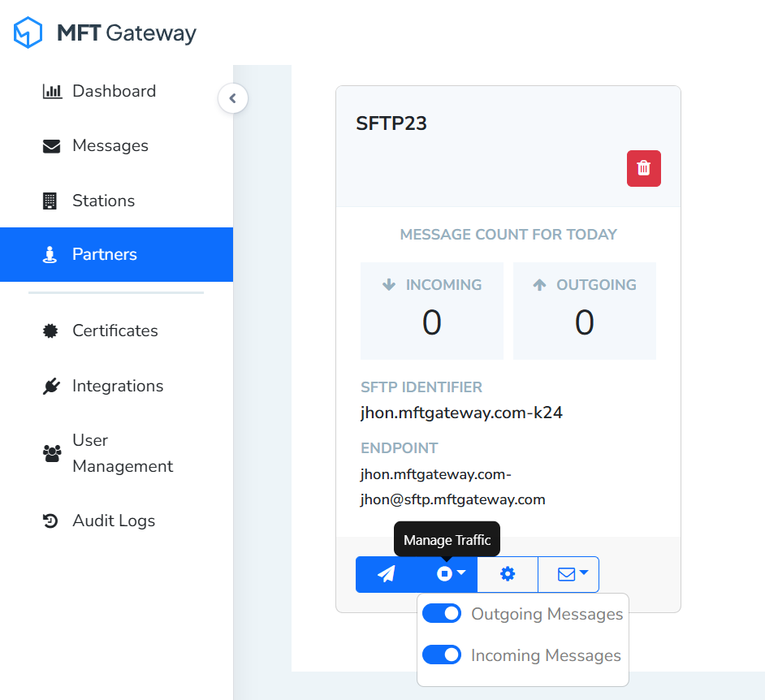
Task: Turn off Incoming Messages for SFTP23
Action: (x=442, y=655)
